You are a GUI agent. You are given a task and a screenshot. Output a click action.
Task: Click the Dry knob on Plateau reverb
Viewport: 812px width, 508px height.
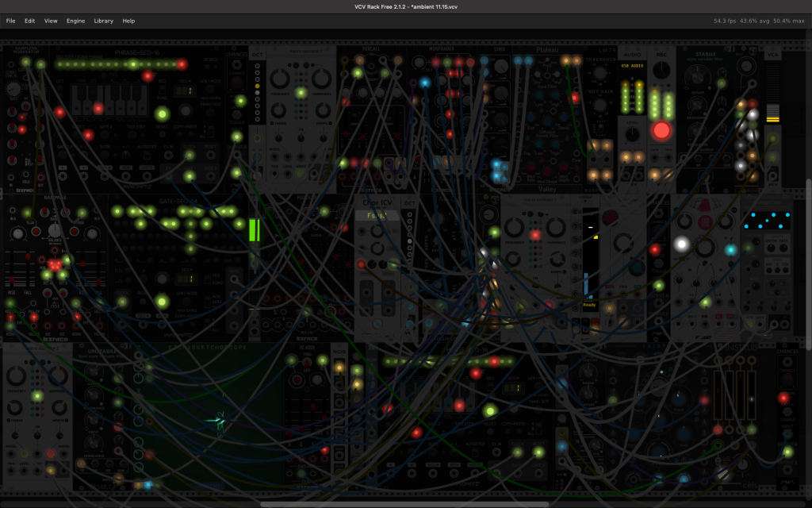(537, 75)
